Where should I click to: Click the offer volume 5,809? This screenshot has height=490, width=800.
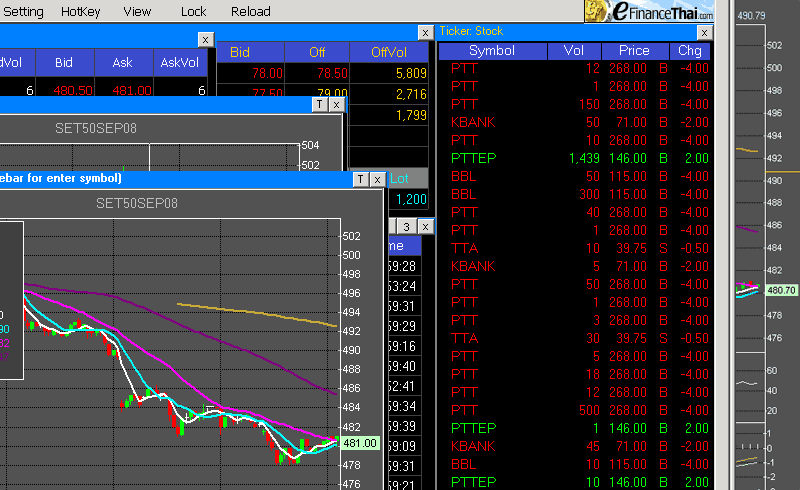click(411, 74)
